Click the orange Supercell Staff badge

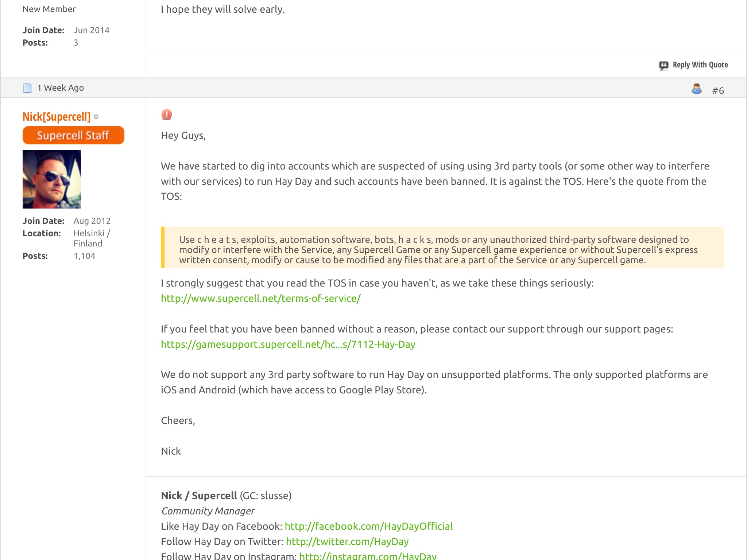coord(73,135)
